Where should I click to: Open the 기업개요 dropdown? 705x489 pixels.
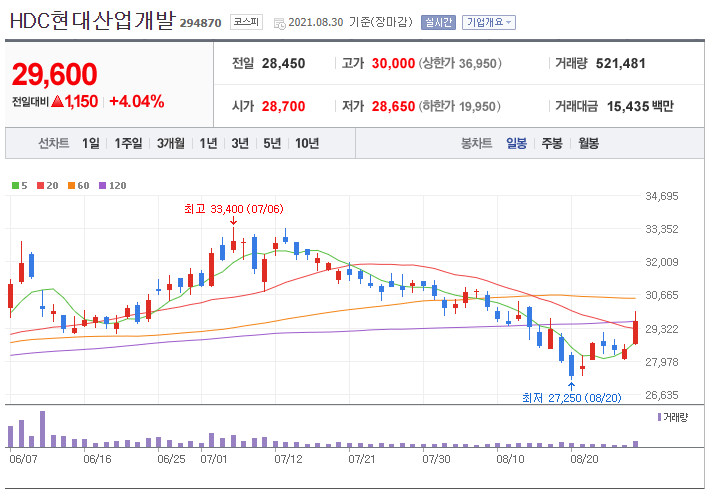click(489, 22)
